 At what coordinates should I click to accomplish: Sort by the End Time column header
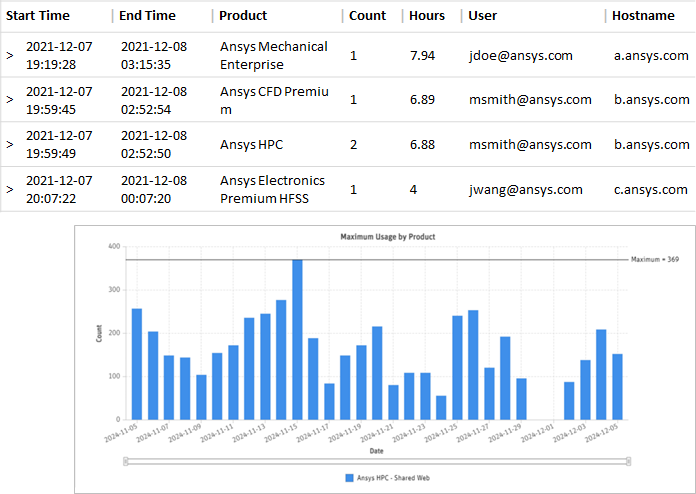(x=147, y=16)
